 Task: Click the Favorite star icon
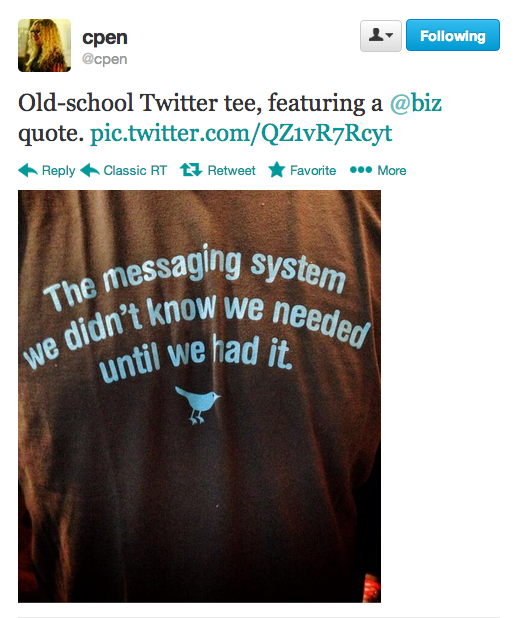point(277,170)
